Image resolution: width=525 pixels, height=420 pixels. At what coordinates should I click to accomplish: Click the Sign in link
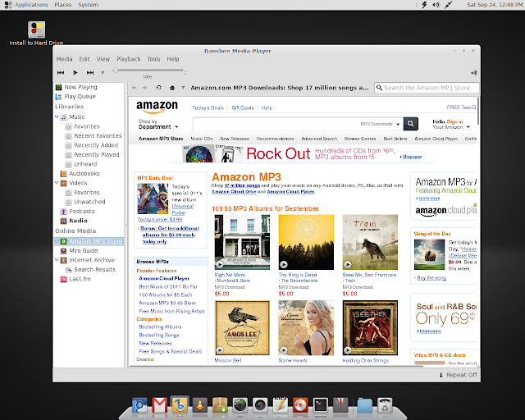click(x=454, y=122)
